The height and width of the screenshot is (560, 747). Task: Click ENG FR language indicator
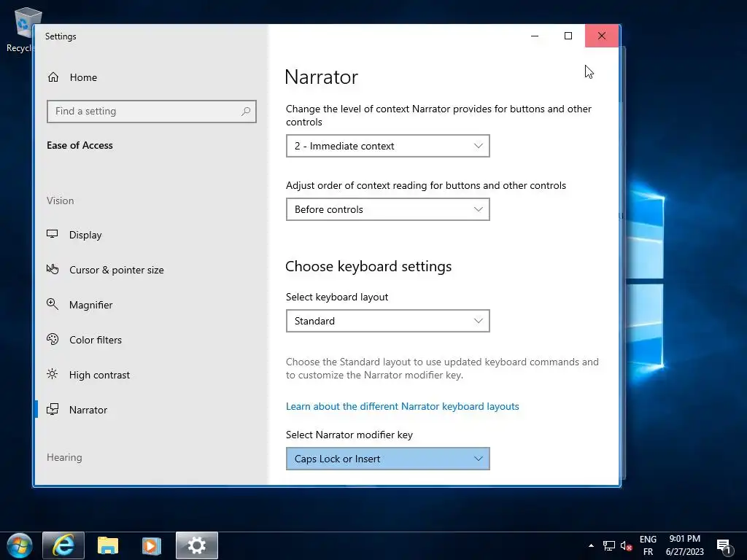(x=648, y=545)
